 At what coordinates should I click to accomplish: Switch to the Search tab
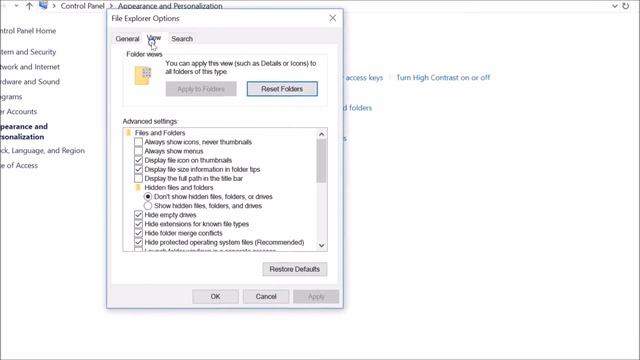[182, 39]
